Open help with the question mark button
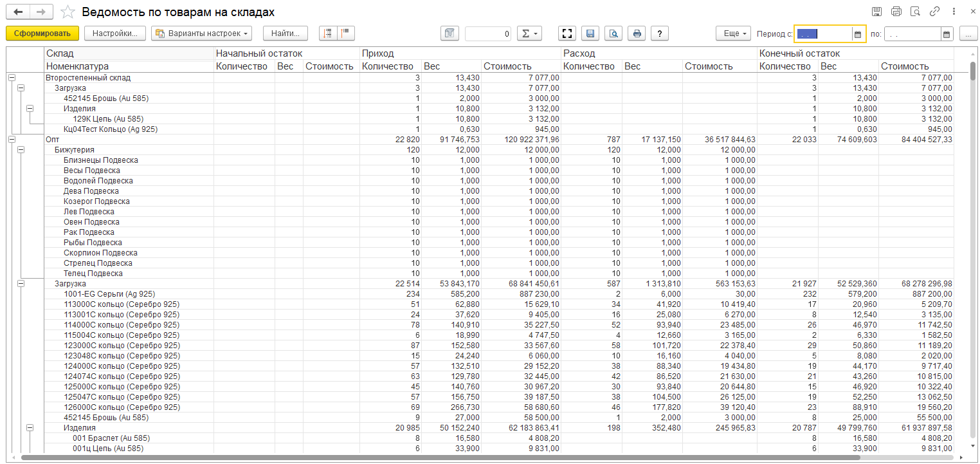 [x=660, y=33]
